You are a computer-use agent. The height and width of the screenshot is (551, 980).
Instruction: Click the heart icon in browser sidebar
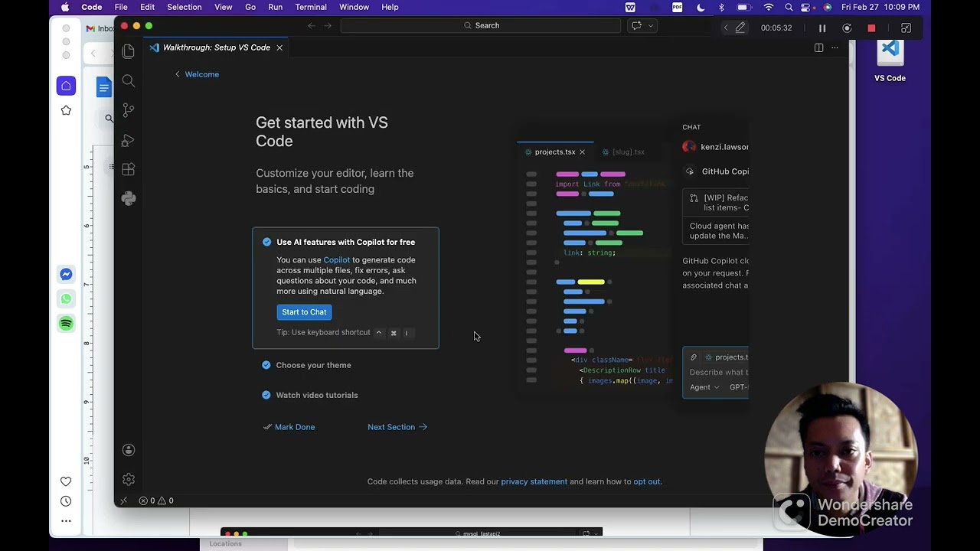point(66,481)
